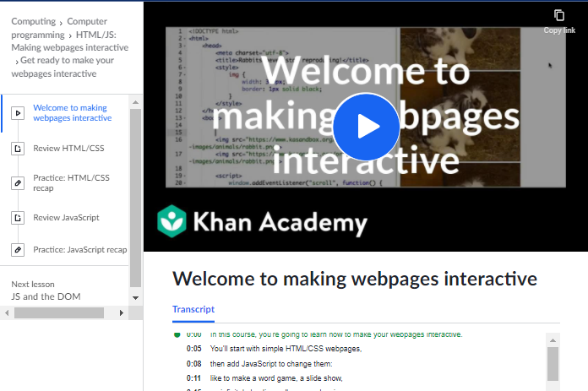
Task: Open Practice: JavaScript recap exercise
Action: pyautogui.click(x=80, y=250)
